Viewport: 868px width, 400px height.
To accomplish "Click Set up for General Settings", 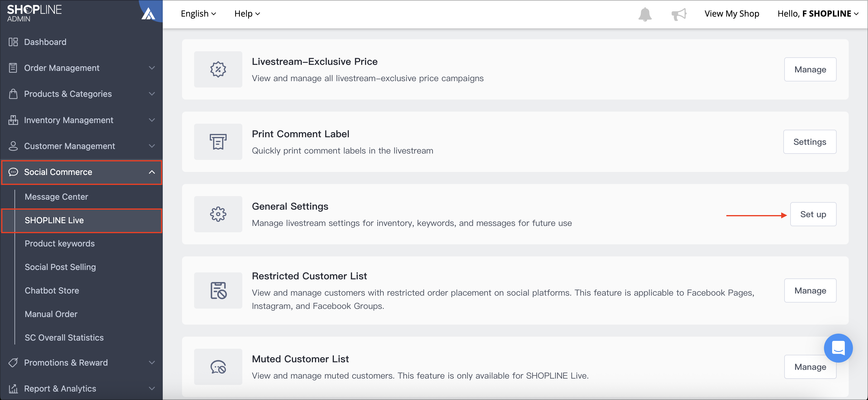I will click(813, 214).
